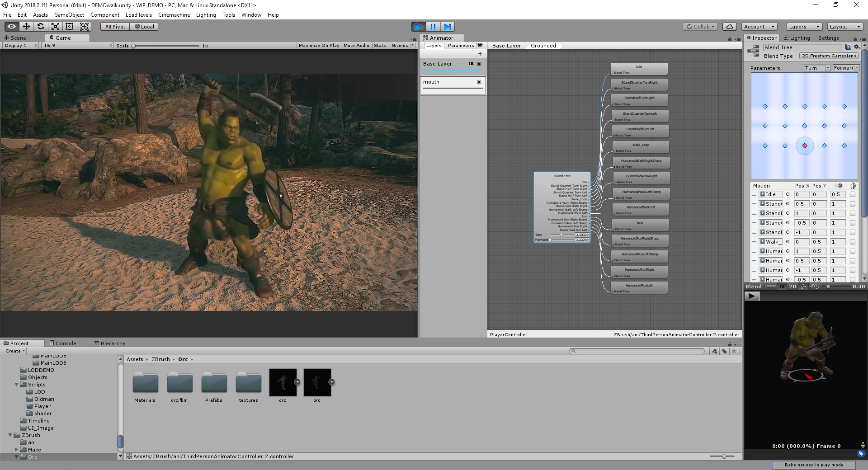Click the Stats button in Game view
The width and height of the screenshot is (868, 470).
pos(380,46)
